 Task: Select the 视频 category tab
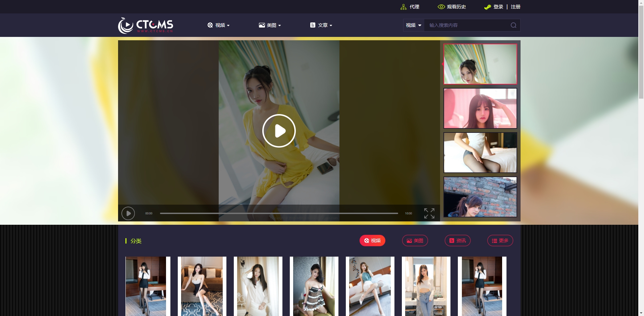tap(372, 241)
